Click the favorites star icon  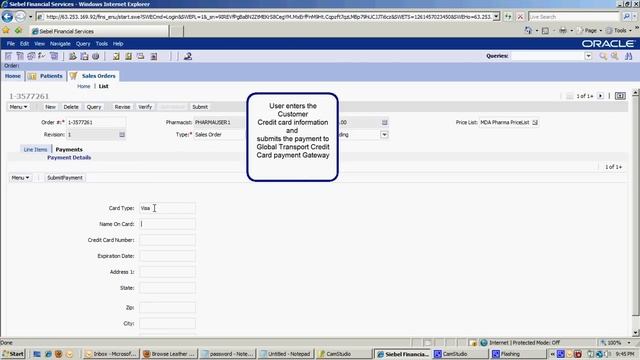click(x=6, y=31)
